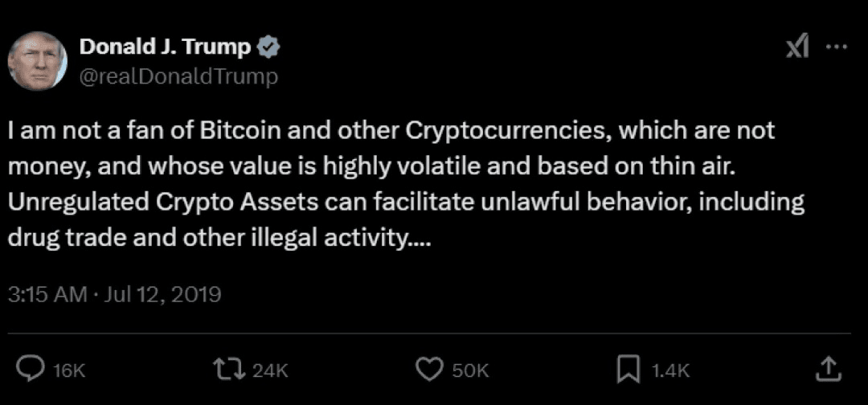Click the 1.4K bookmarks count
Viewport: 868px width, 405px height.
pos(670,370)
